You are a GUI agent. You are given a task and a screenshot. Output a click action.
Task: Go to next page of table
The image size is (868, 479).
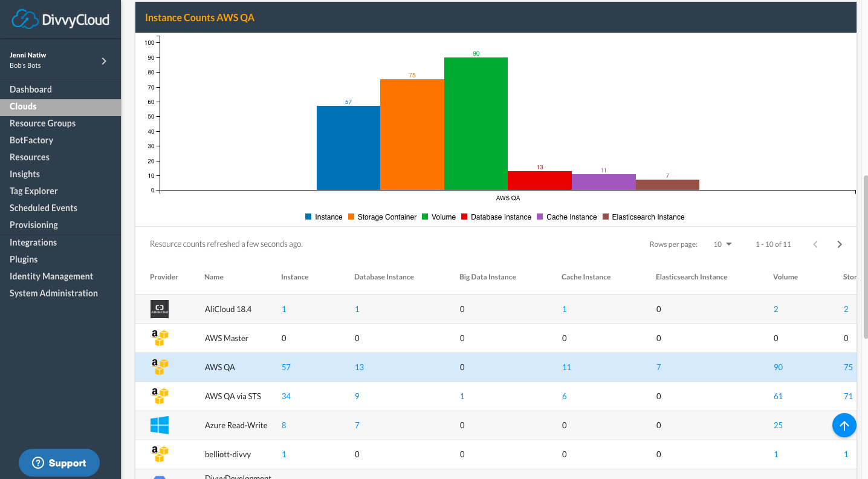[x=840, y=244]
